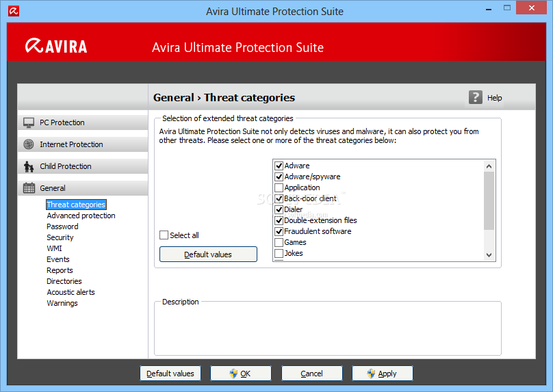Click the Apply button
The width and height of the screenshot is (553, 392).
click(383, 374)
